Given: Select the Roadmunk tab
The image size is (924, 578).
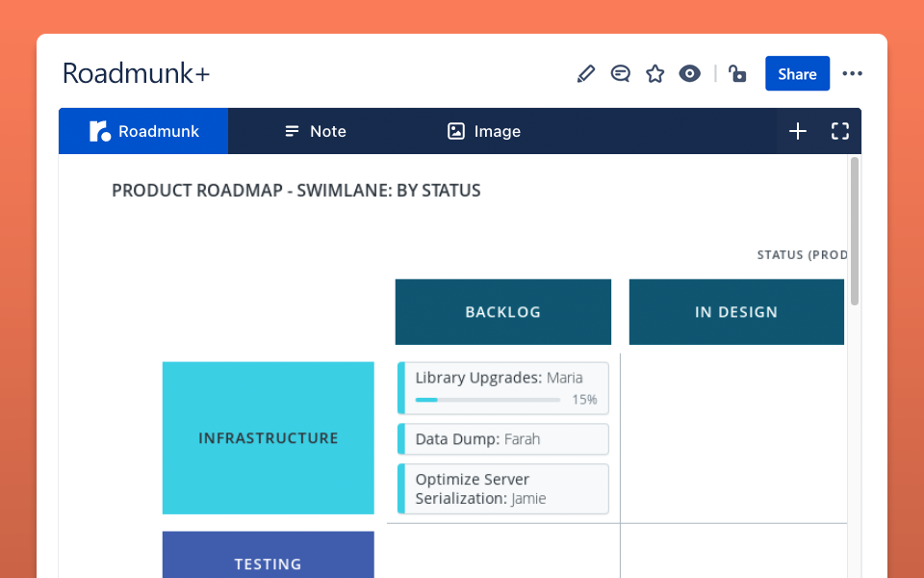Looking at the screenshot, I should click(x=143, y=131).
